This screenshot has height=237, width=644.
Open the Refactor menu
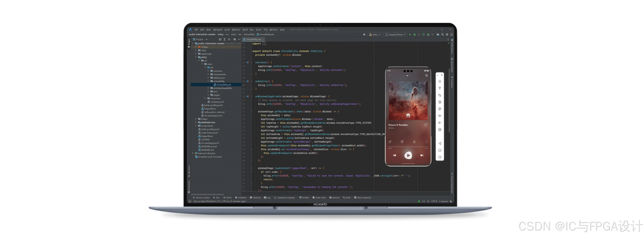pos(236,29)
